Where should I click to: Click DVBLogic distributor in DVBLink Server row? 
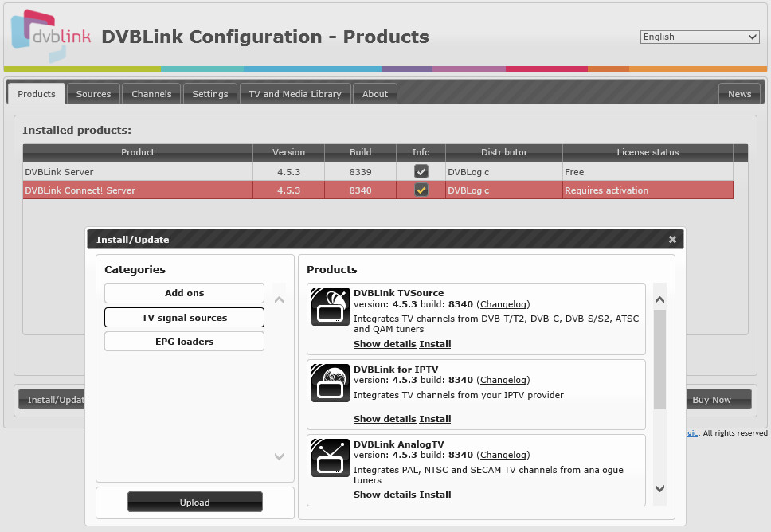coord(468,172)
